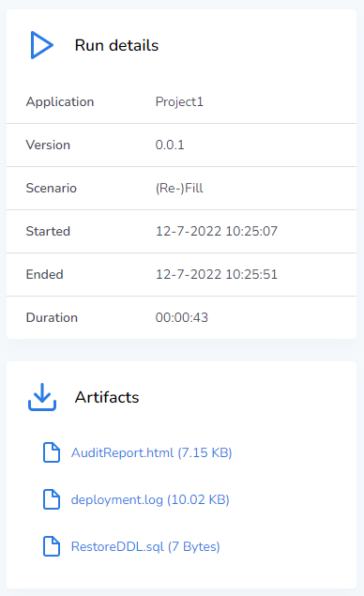The height and width of the screenshot is (596, 364).
Task: Select the Artifacts heading
Action: coord(107,397)
